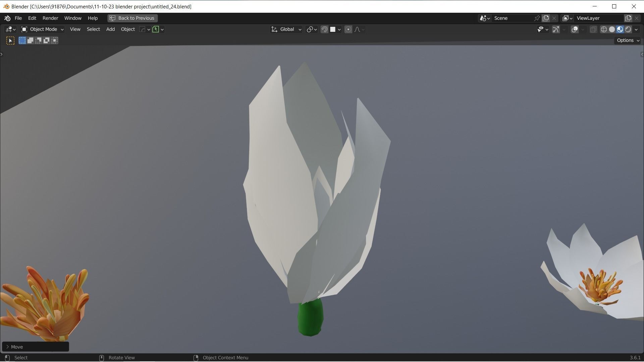Switch to solid viewport shading
This screenshot has height=362, width=644.
612,29
